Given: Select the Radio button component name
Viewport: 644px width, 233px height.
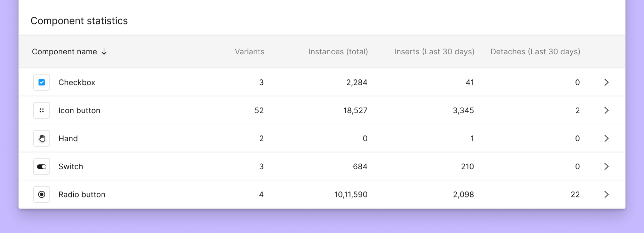Looking at the screenshot, I should (x=82, y=195).
